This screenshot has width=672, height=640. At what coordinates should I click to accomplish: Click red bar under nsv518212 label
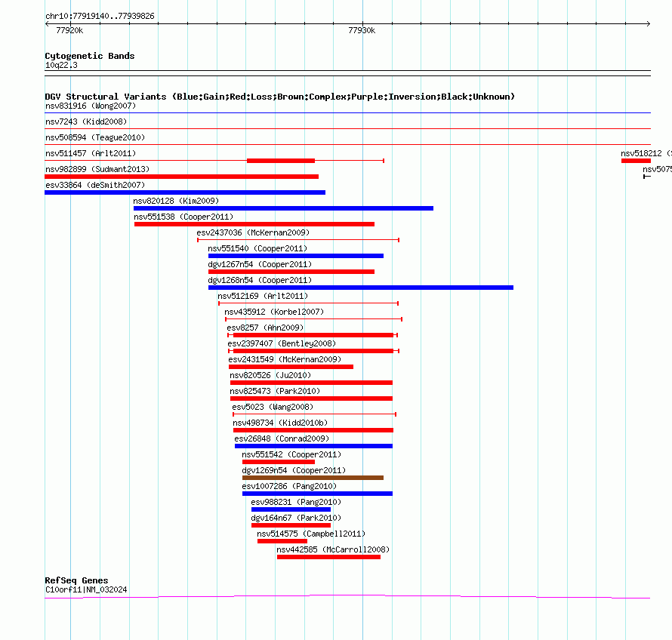(636, 161)
